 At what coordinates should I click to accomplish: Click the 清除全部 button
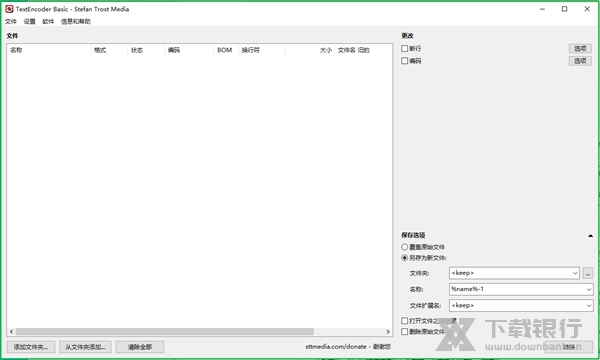click(x=140, y=347)
